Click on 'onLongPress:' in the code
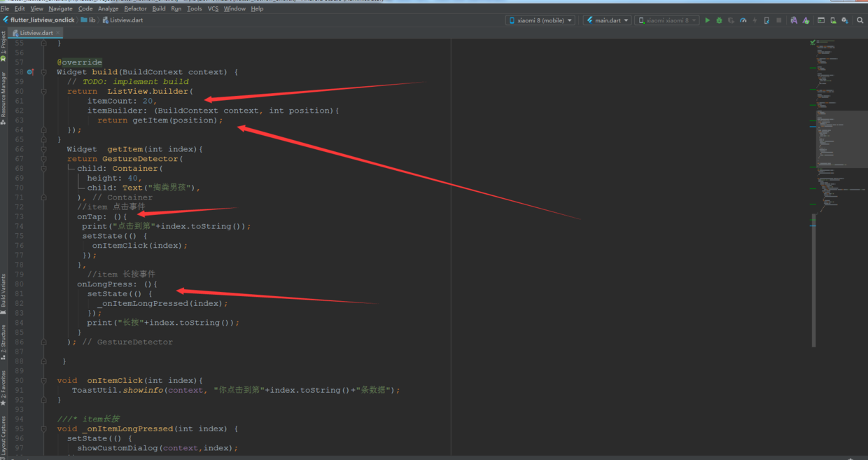This screenshot has width=868, height=460. point(108,284)
